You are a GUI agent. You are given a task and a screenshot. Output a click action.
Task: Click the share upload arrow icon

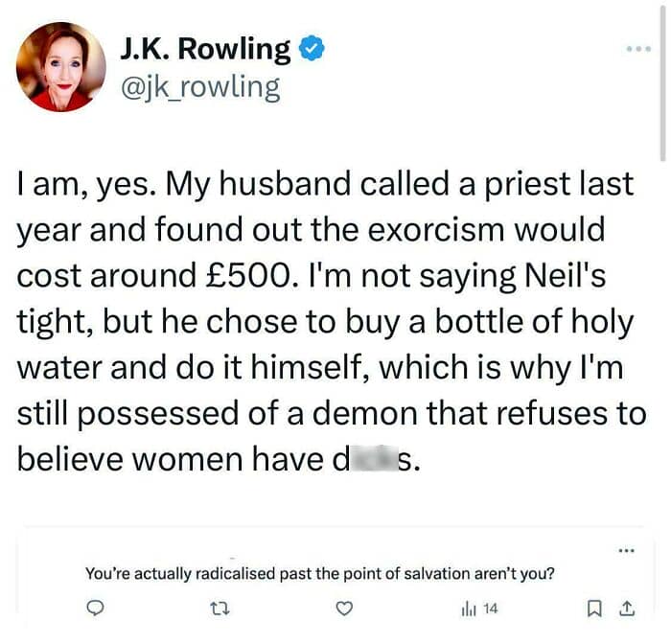(x=626, y=608)
